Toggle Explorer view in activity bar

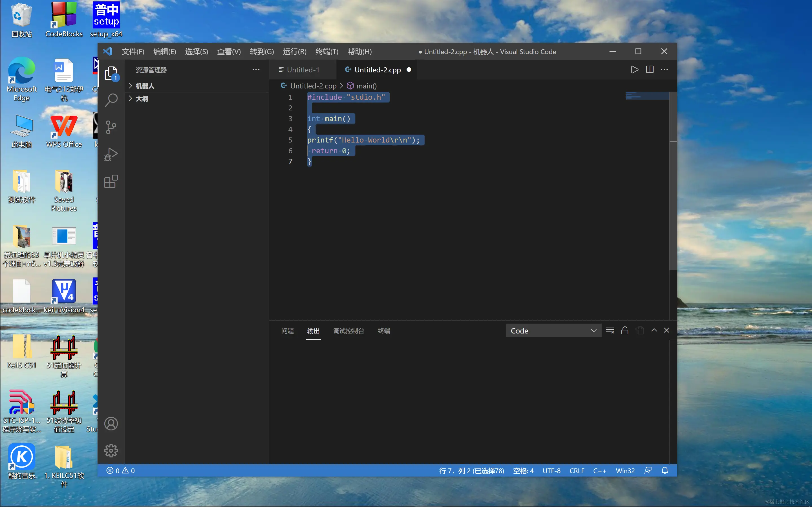point(111,73)
